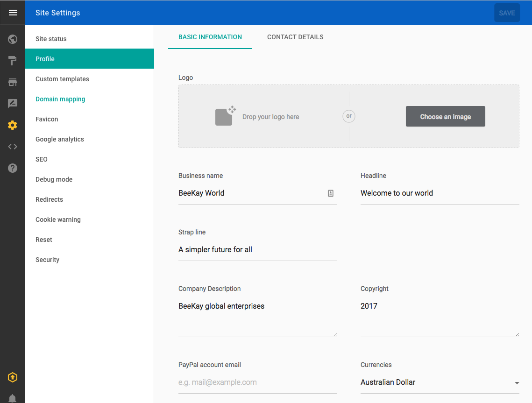Click the contact card icon in Business name
Image resolution: width=532 pixels, height=403 pixels.
pos(331,193)
